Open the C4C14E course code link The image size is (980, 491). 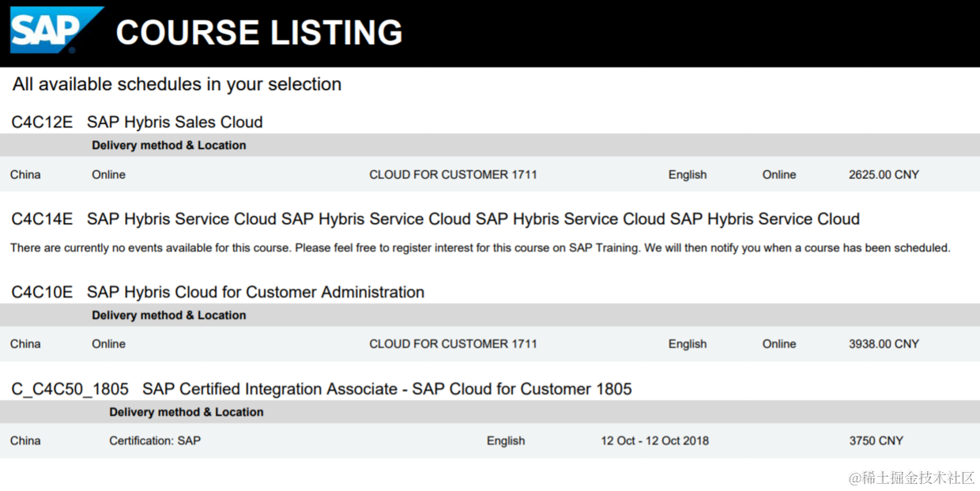42,219
